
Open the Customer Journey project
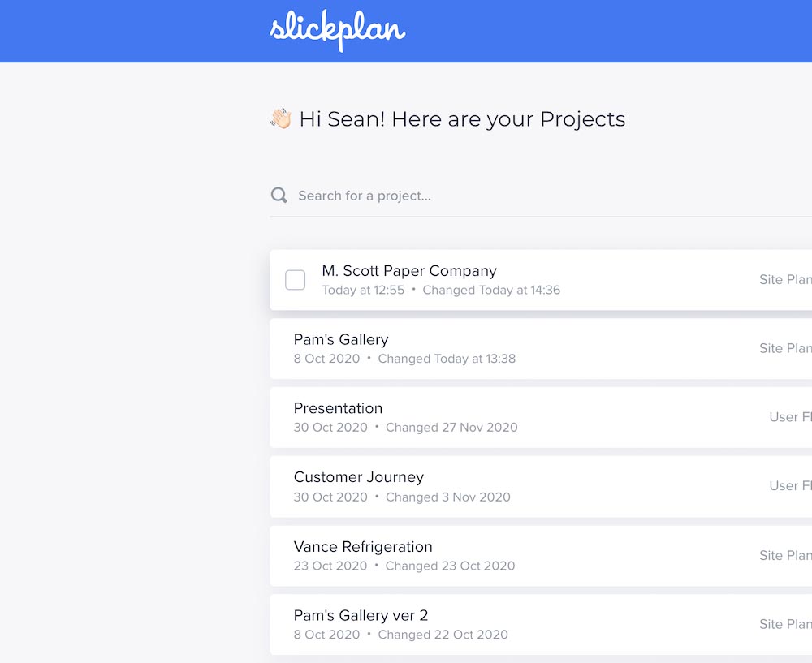click(359, 477)
